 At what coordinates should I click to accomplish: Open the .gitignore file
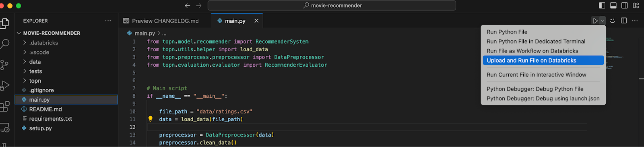click(x=66, y=90)
